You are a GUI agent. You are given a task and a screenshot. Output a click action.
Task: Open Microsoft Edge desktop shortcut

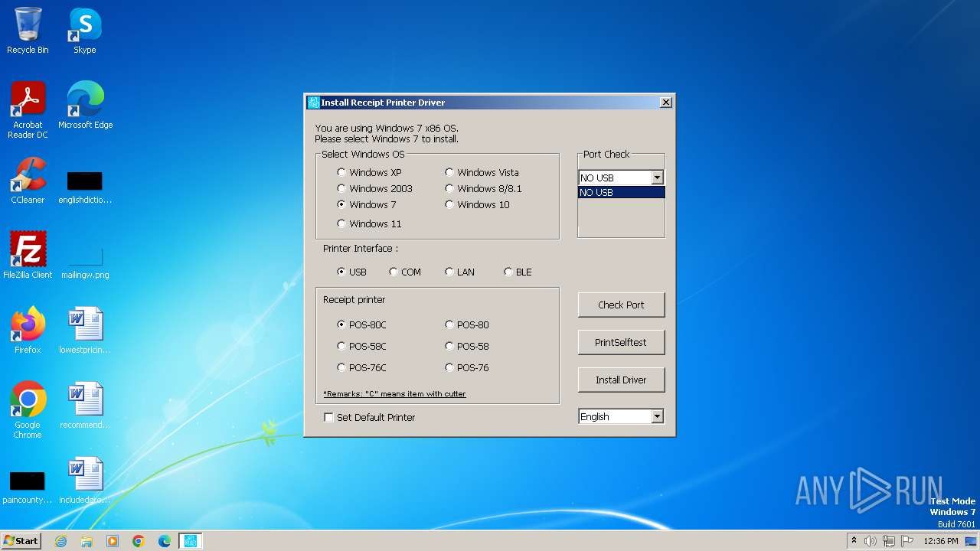pos(85,106)
